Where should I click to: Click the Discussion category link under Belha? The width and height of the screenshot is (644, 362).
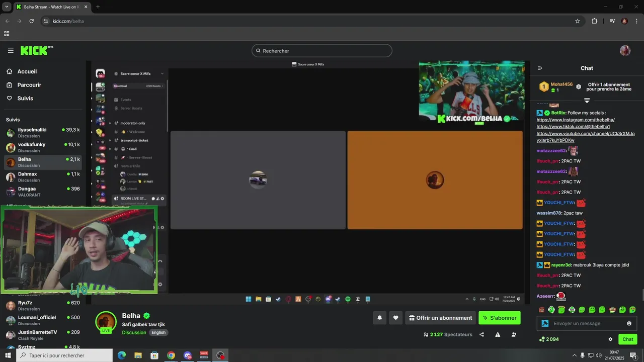coord(134,332)
